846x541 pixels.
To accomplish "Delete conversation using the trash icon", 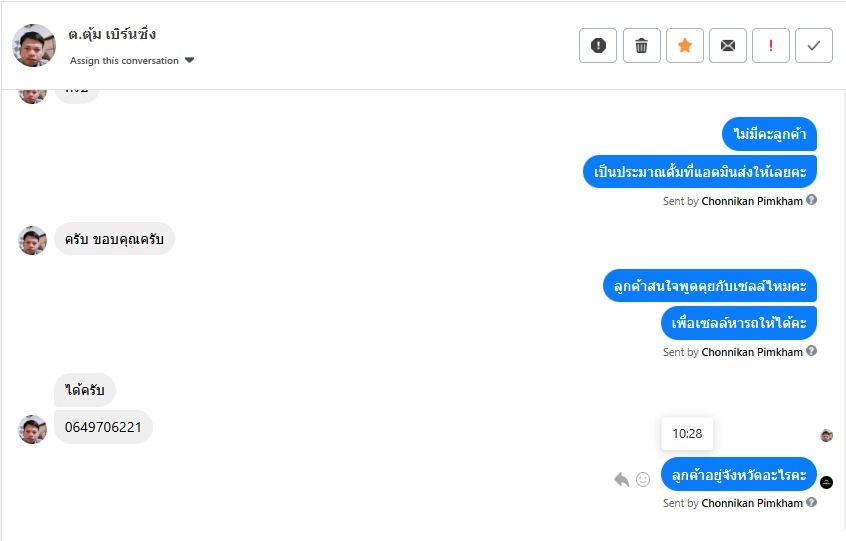I will 642,46.
